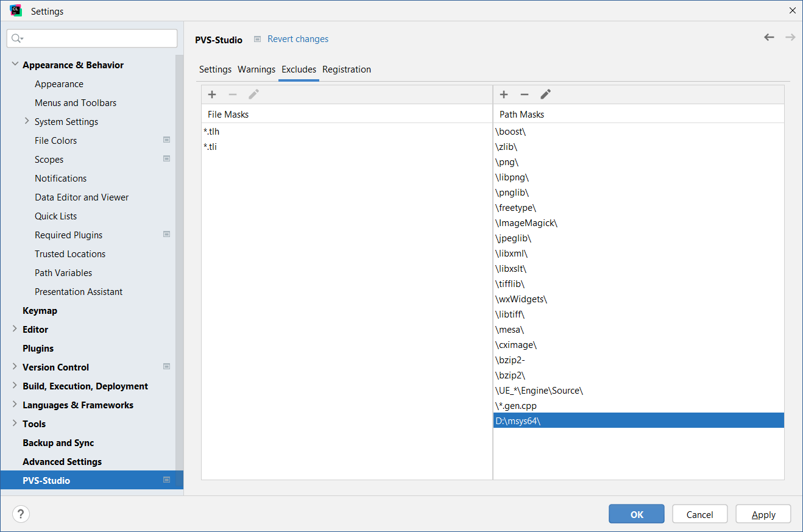Viewport: 803px width, 532px height.
Task: Open help with the question mark icon
Action: (x=21, y=514)
